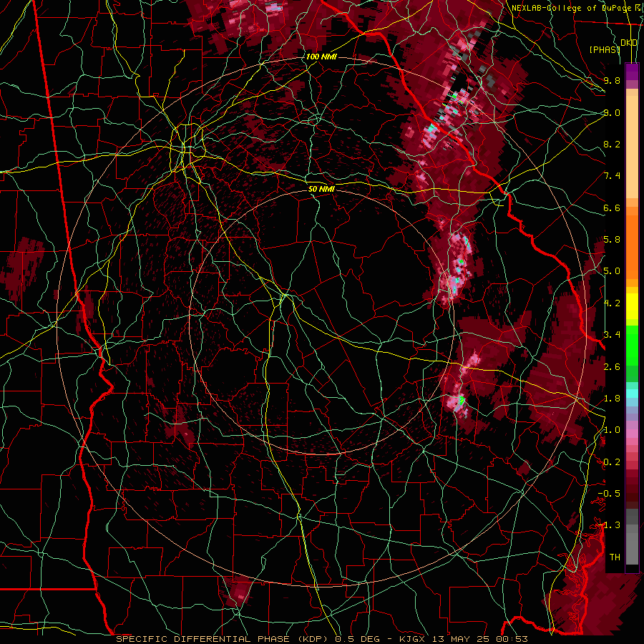The width and height of the screenshot is (644, 644).
Task: Click the purple top segment of the color bar
Action: [x=632, y=72]
